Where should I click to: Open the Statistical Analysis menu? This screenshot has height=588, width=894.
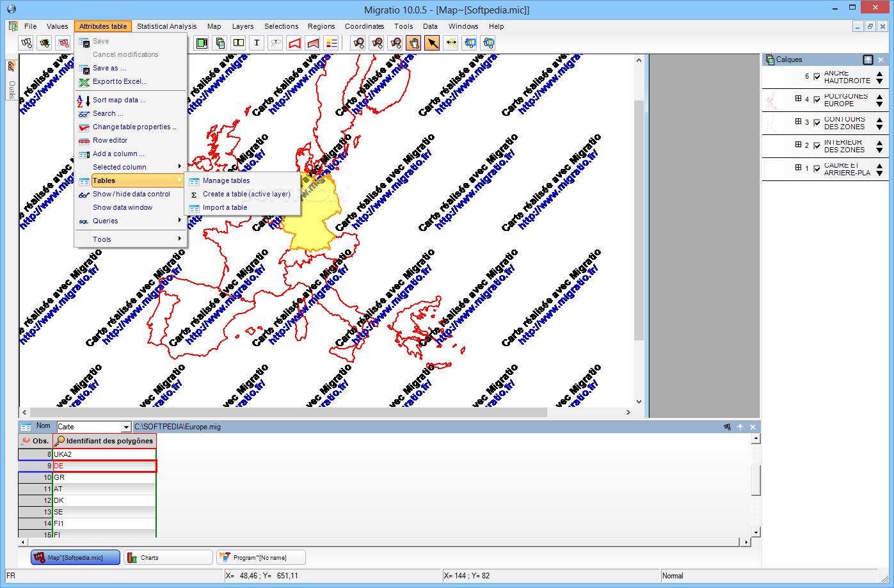click(x=166, y=26)
